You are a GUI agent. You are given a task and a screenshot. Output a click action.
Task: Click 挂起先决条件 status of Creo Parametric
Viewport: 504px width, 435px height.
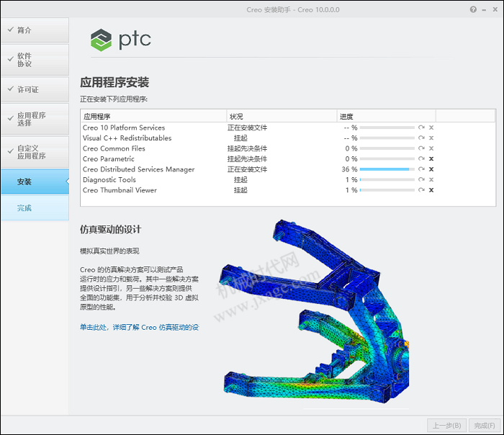(x=247, y=159)
